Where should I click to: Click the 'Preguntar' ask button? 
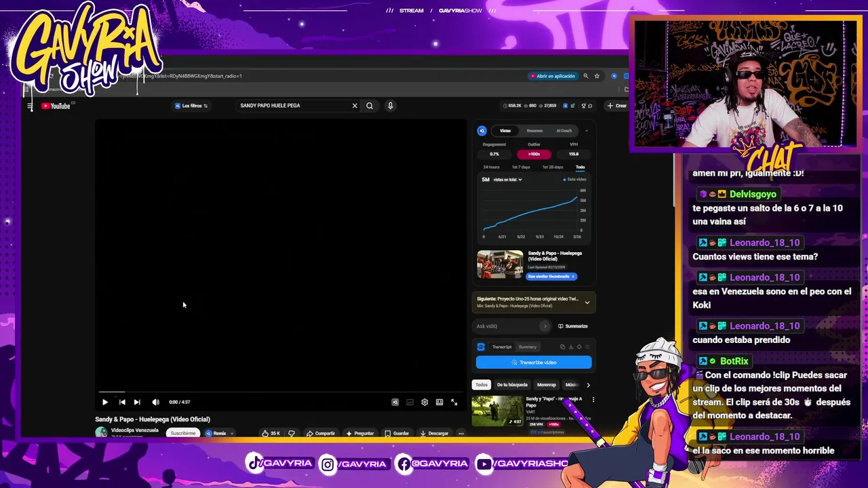[x=360, y=433]
